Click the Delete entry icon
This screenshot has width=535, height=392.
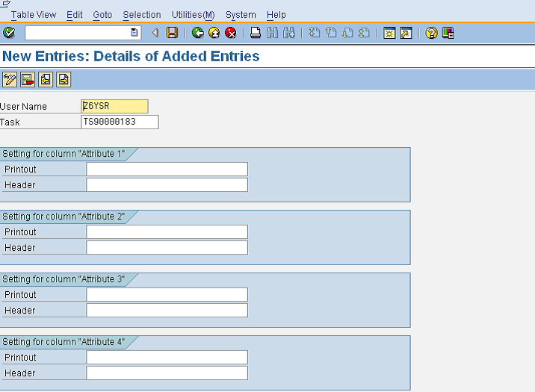click(x=28, y=79)
